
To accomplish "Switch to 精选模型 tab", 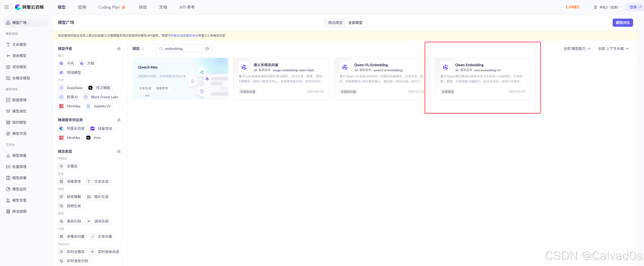I will [x=335, y=23].
